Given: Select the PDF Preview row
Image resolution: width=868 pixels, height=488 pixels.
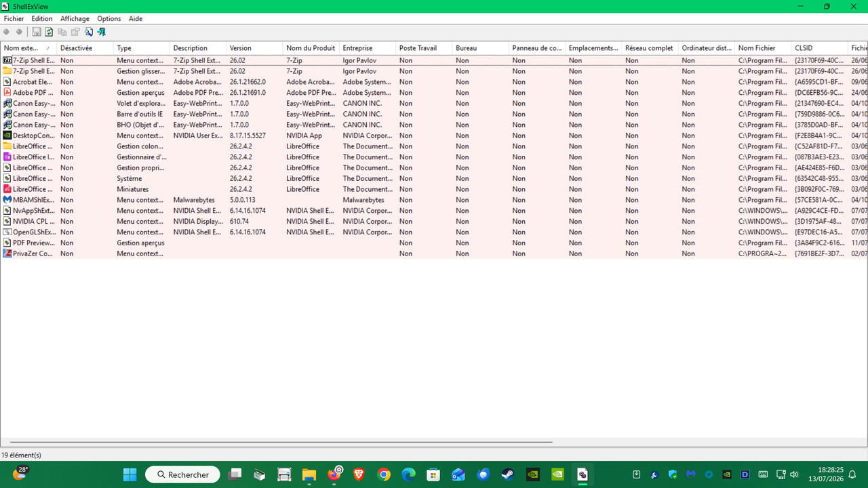Looking at the screenshot, I should click(x=434, y=243).
